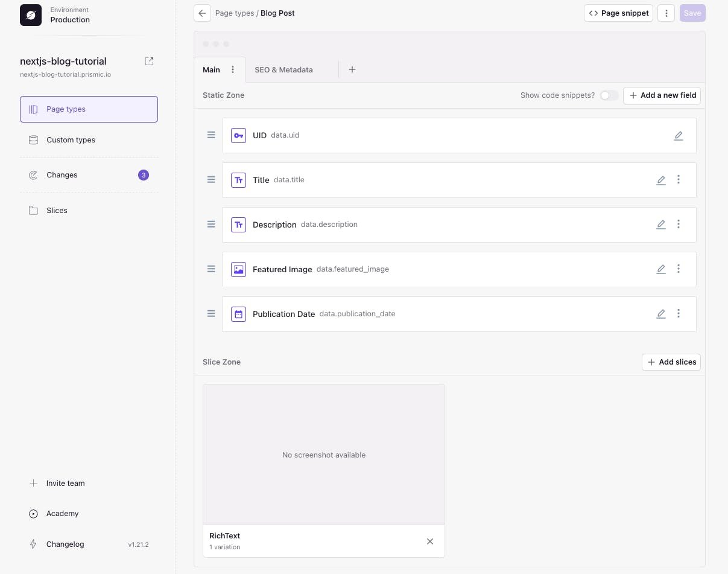This screenshot has width=728, height=574.
Task: Remove the RichText slice with X icon
Action: click(x=430, y=541)
